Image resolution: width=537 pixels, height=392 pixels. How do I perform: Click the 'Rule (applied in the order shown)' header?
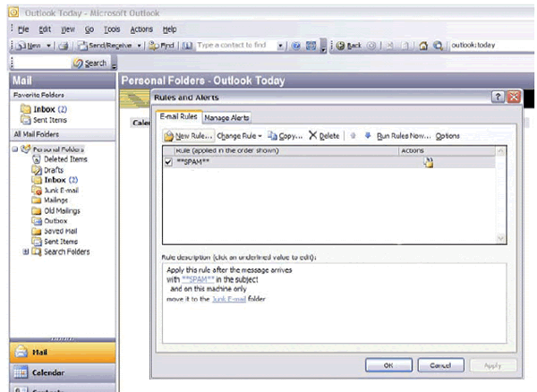click(286, 150)
